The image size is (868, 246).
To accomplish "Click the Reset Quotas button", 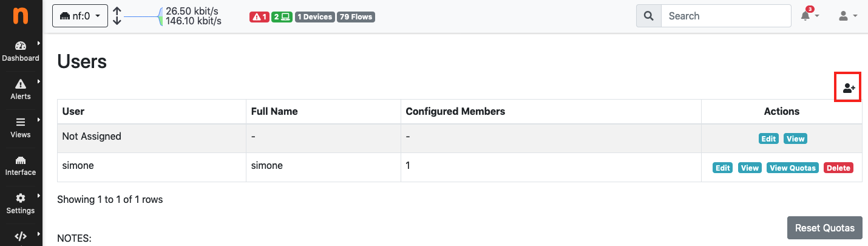I will (x=825, y=228).
